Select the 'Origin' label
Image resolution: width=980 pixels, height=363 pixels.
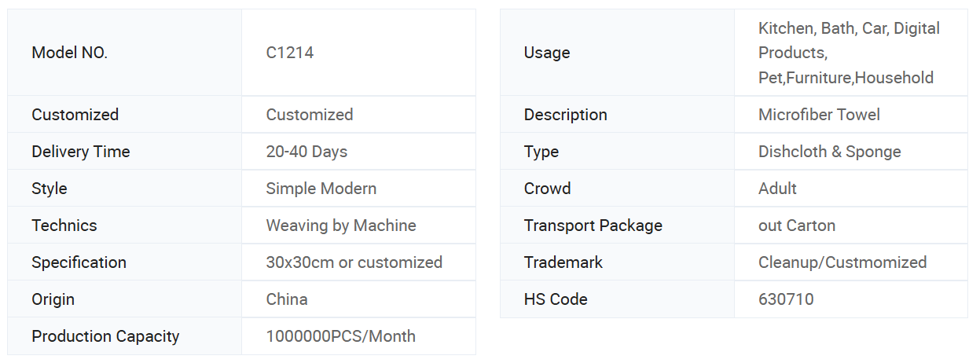[53, 299]
